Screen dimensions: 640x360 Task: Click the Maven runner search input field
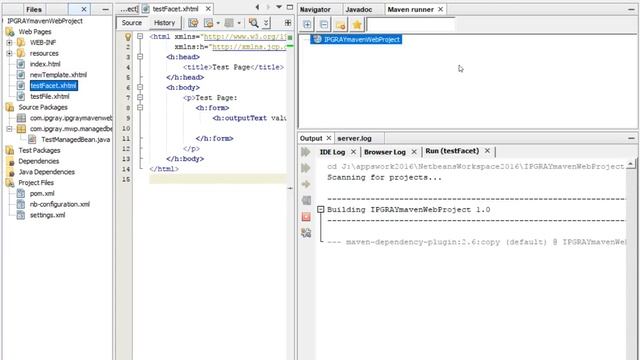pos(411,25)
